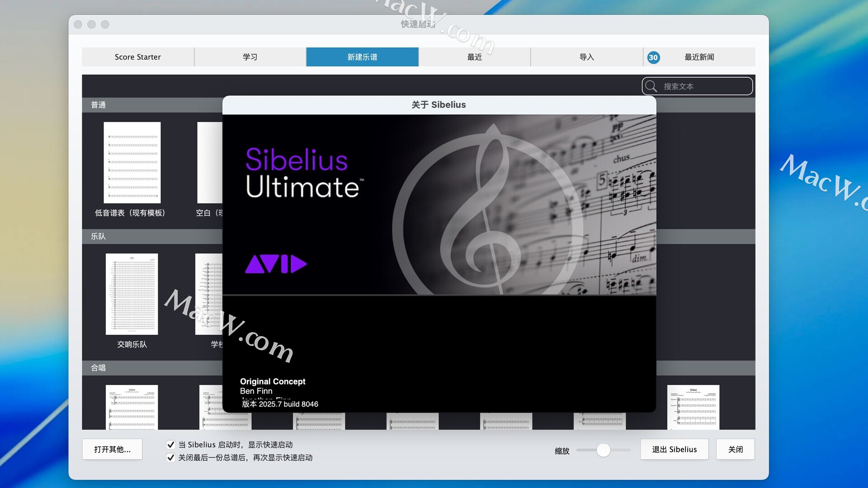Click the search magnifier icon
Viewport: 868px width, 488px height.
651,86
